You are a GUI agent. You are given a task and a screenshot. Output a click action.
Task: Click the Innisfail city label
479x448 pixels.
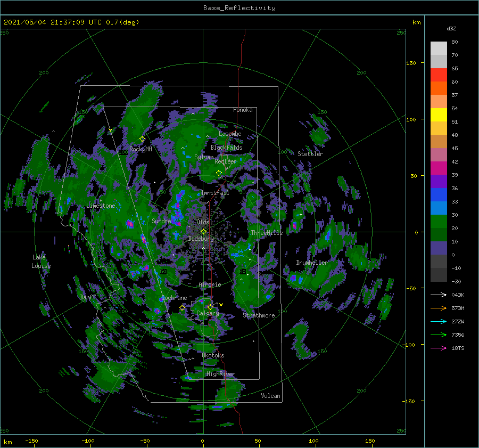(x=215, y=193)
